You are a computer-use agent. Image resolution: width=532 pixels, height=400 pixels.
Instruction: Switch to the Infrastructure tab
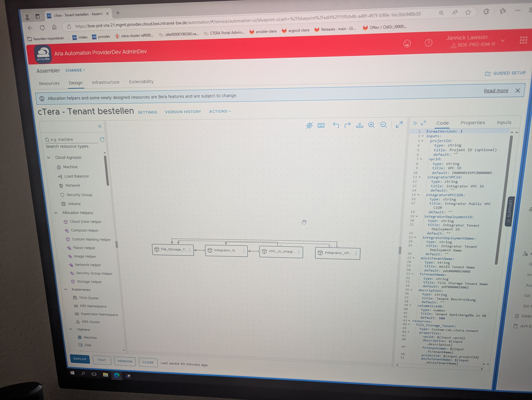[x=105, y=82]
